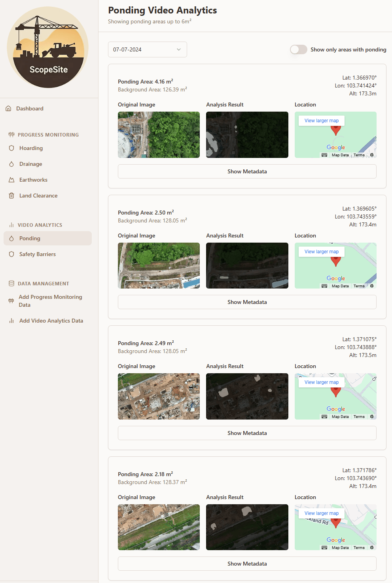
Task: Show metadata for the 2.18 m² ponding area
Action: pos(247,564)
